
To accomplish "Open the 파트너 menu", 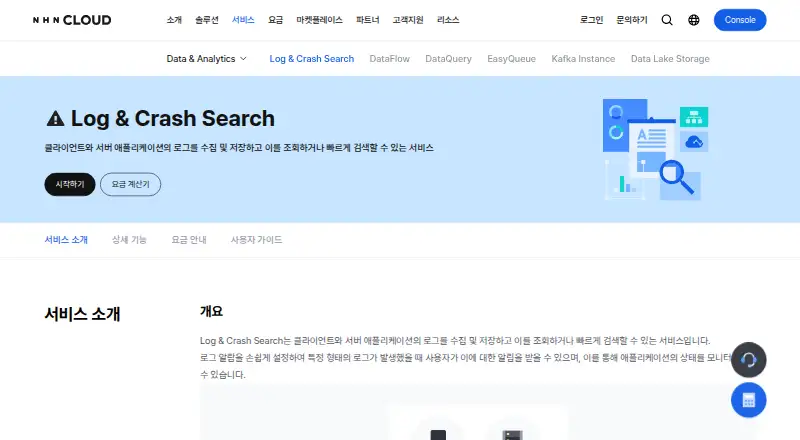I will pyautogui.click(x=367, y=20).
